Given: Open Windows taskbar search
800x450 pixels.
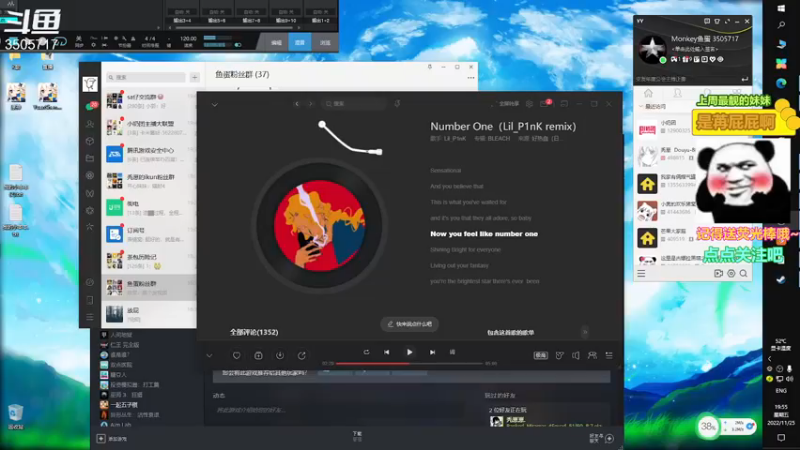Looking at the screenshot, I should [781, 25].
